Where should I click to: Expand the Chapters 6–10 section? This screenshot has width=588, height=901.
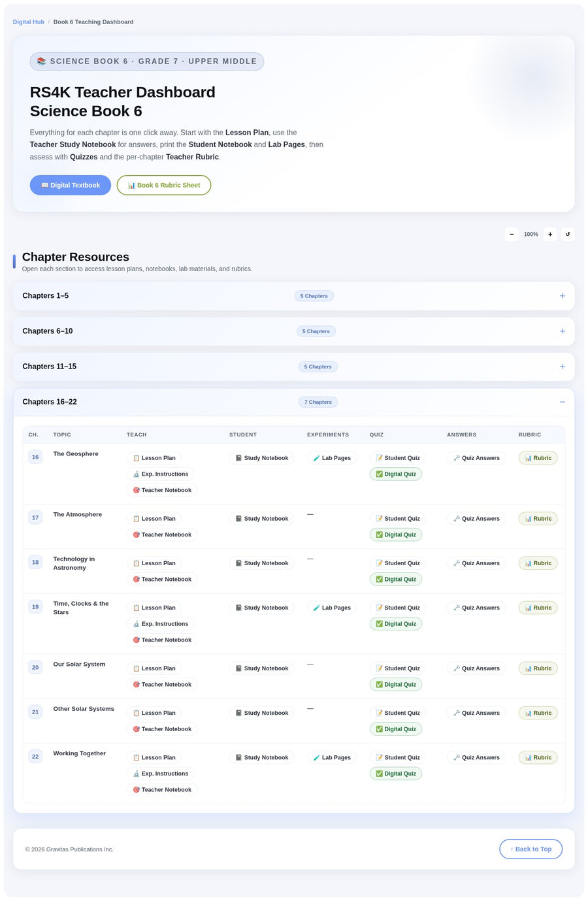(x=293, y=331)
